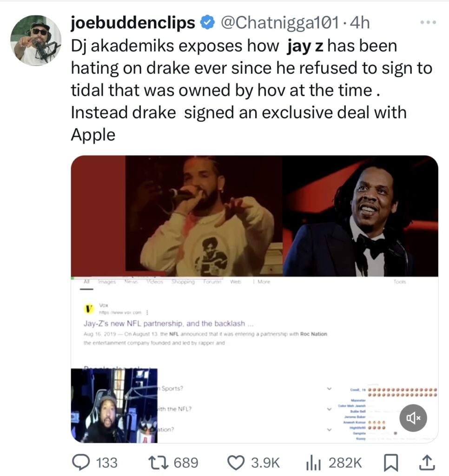Click the Tools option on search bar
449x476 pixels.
click(x=400, y=282)
